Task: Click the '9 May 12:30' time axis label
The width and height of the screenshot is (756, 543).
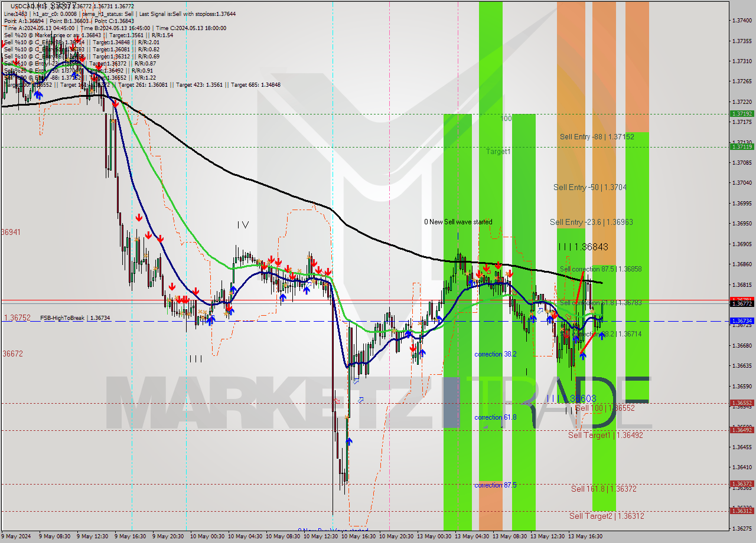Action: (93, 537)
